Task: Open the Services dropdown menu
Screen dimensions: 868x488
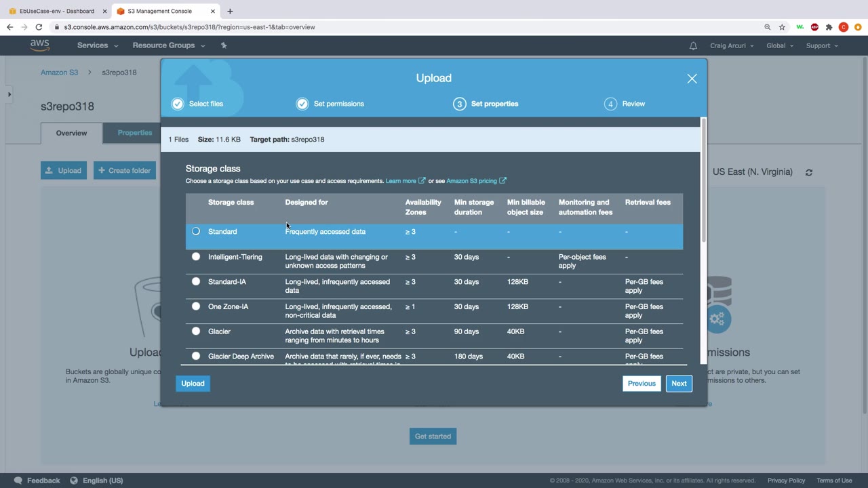Action: (x=97, y=45)
